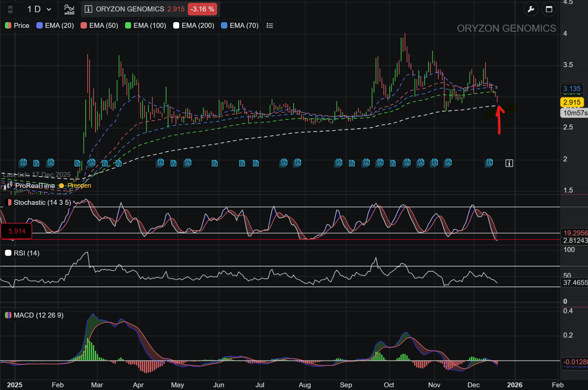
Task: Click the window layout icon near the wrench
Action: (x=549, y=9)
